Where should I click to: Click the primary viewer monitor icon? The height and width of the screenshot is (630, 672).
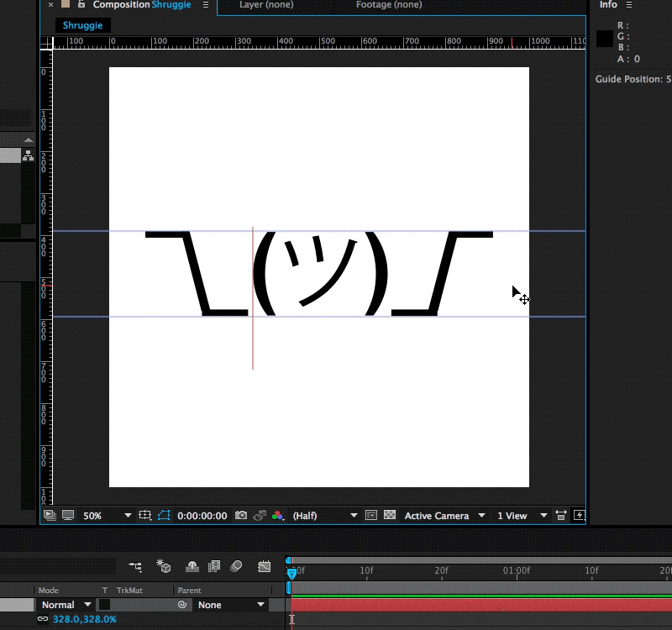68,515
